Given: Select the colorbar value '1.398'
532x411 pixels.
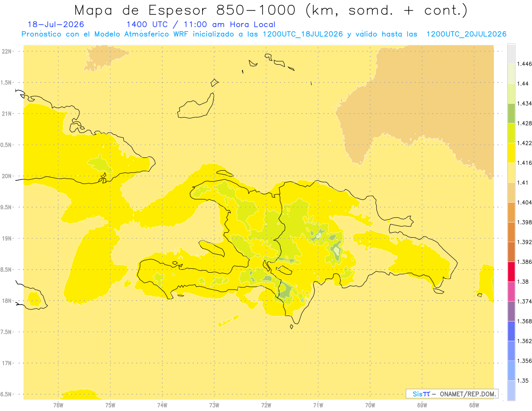Looking at the screenshot, I should [525, 222].
